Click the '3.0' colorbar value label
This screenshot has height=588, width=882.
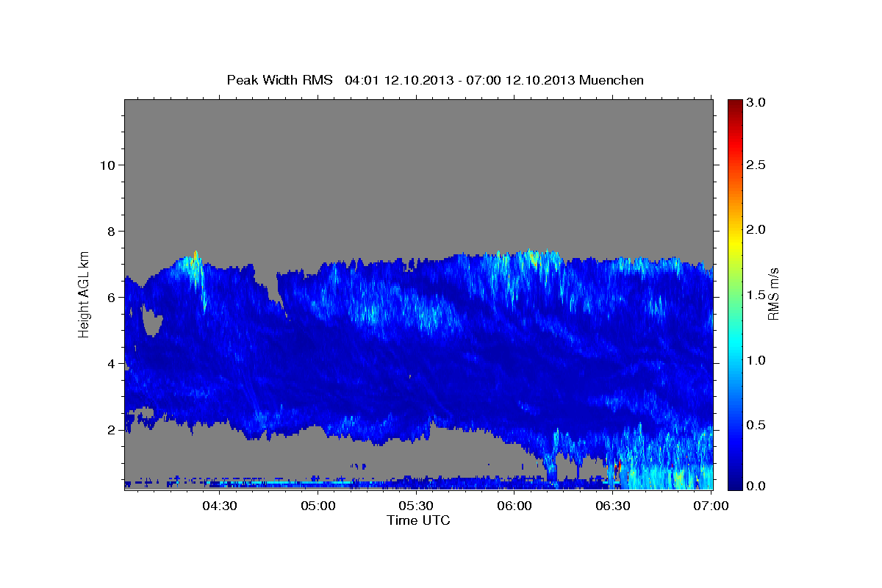tap(756, 102)
